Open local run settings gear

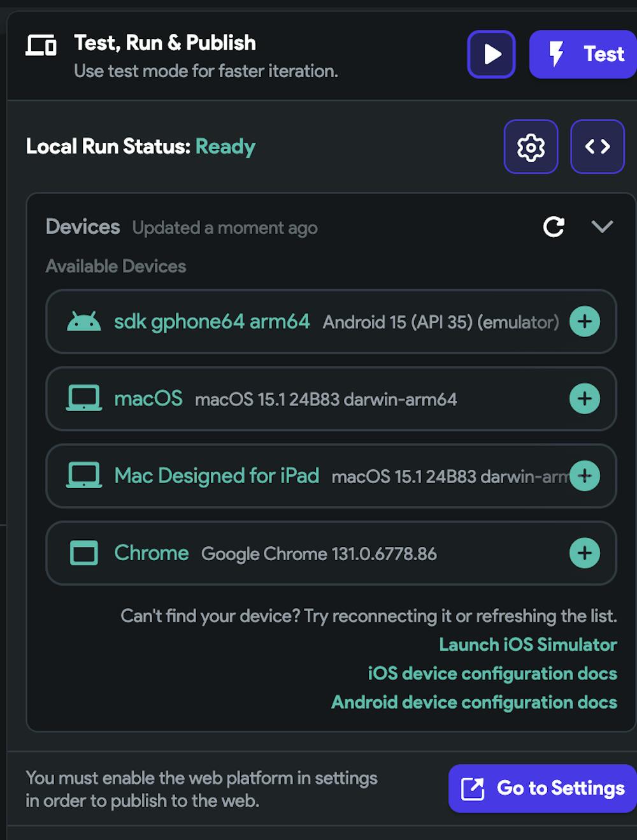click(x=531, y=147)
